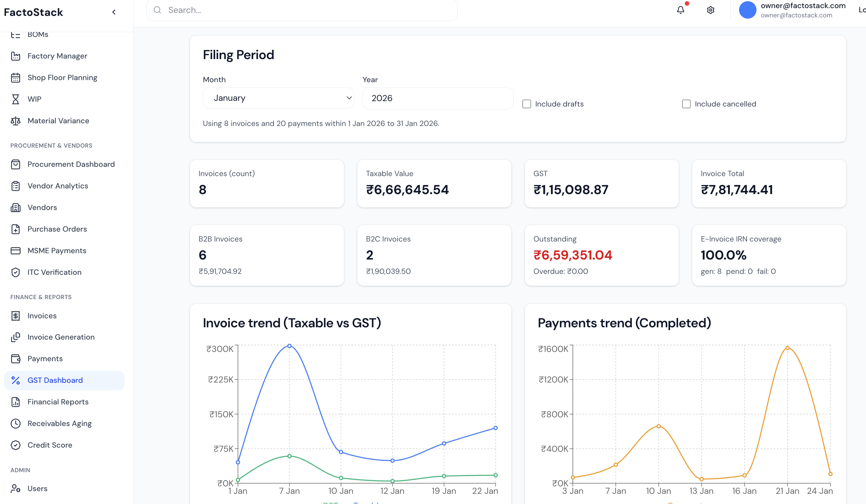866x504 pixels.
Task: Open the Month dropdown showing January
Action: pyautogui.click(x=278, y=98)
